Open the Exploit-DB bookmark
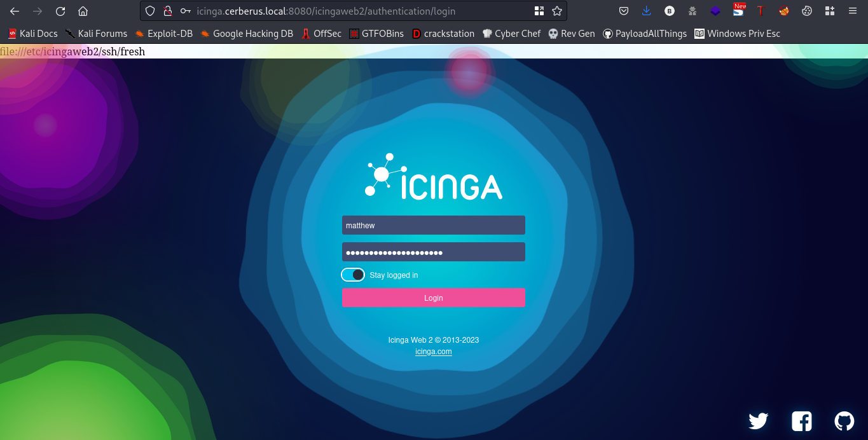 [164, 34]
